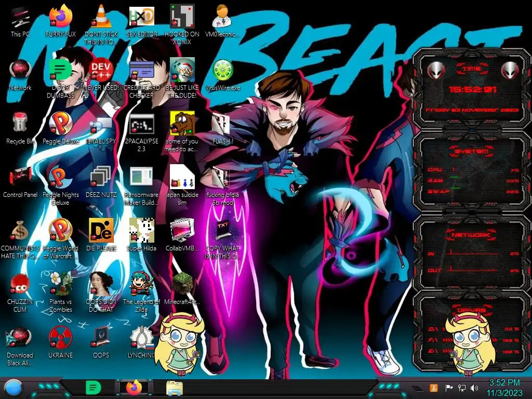Screen dimensions: 532x399
Task: Click the TIME widget header
Action: coord(472,69)
